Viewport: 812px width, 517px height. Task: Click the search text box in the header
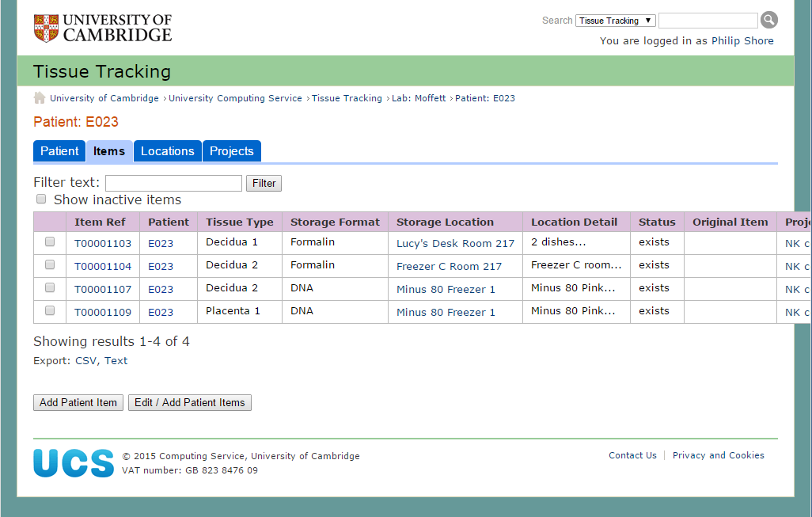(x=708, y=21)
